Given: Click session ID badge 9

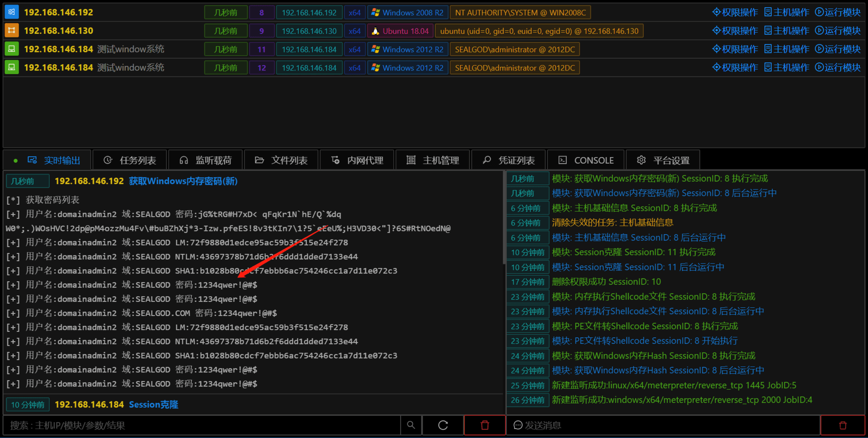Looking at the screenshot, I should pyautogui.click(x=261, y=31).
